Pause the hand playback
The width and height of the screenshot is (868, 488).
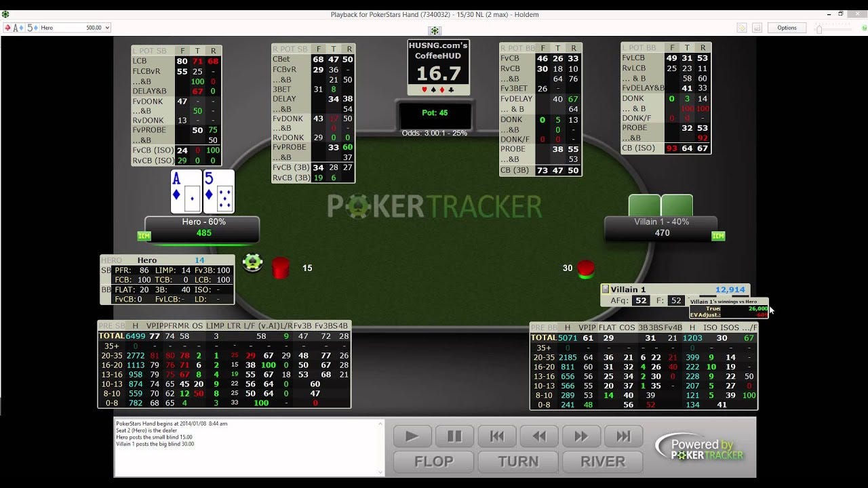454,436
